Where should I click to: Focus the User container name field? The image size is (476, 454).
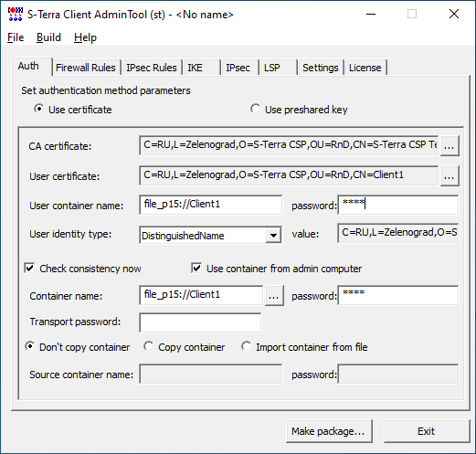coord(211,205)
